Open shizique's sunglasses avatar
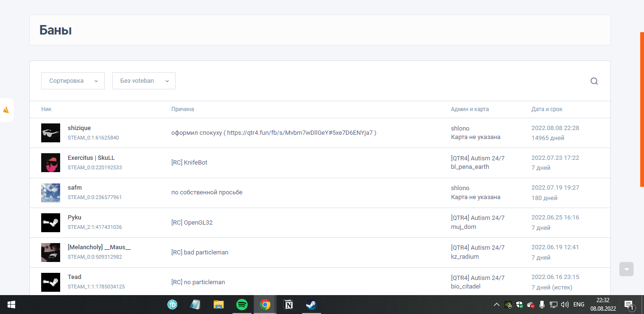The height and width of the screenshot is (314, 644). click(x=51, y=133)
